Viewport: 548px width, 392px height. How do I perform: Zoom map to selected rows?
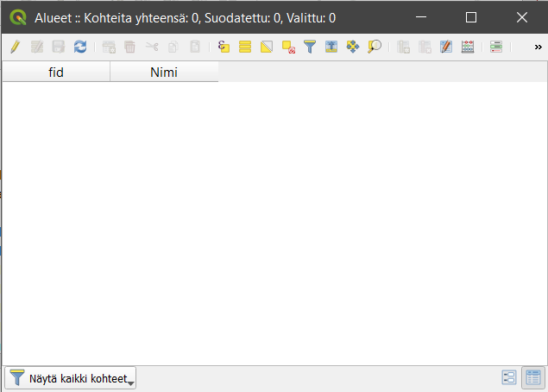point(375,47)
